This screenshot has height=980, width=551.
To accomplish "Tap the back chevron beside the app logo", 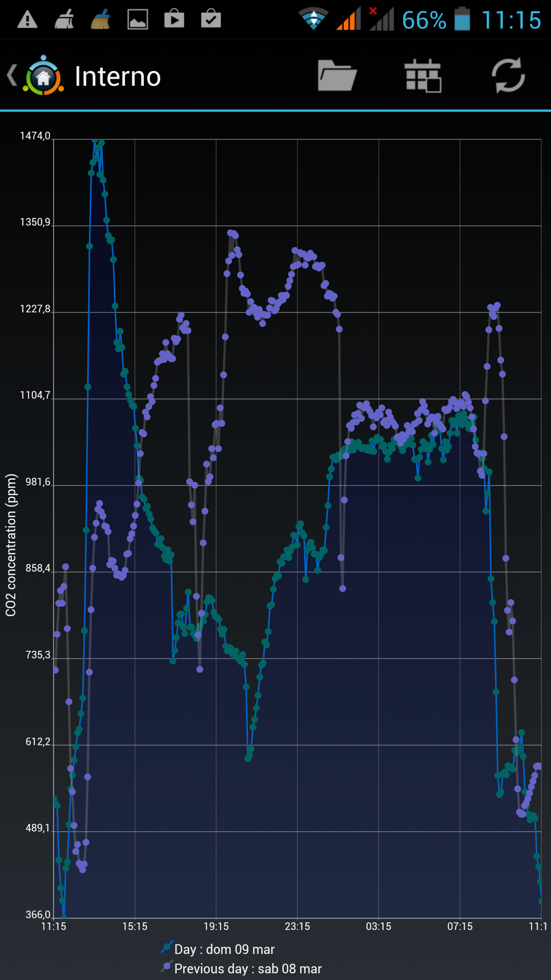I will [12, 76].
